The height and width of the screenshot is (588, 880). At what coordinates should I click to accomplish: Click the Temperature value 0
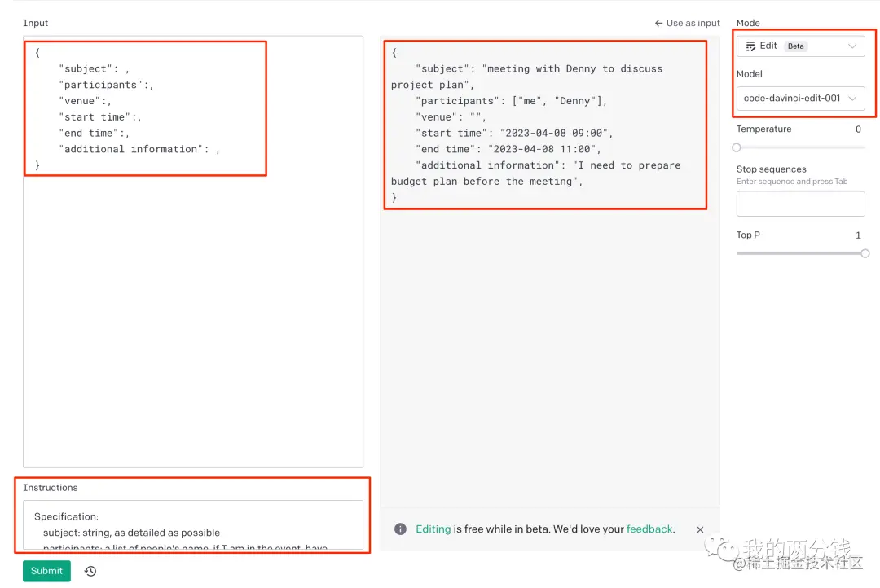pos(858,129)
